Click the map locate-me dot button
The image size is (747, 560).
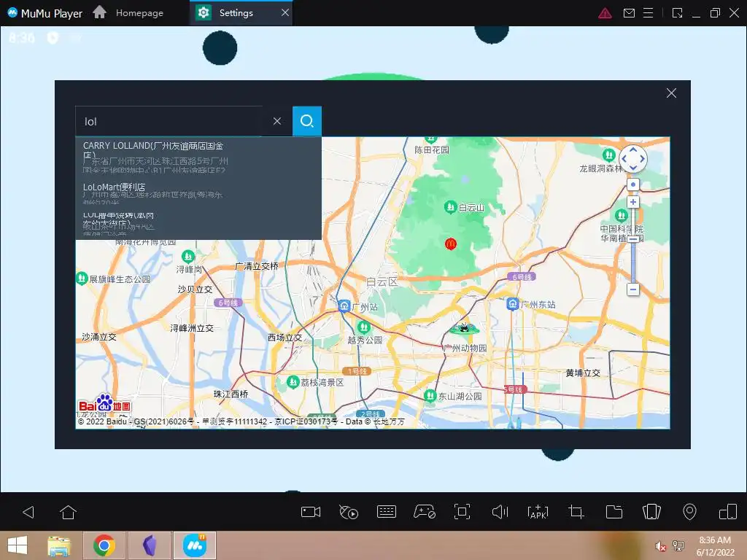[x=632, y=184]
